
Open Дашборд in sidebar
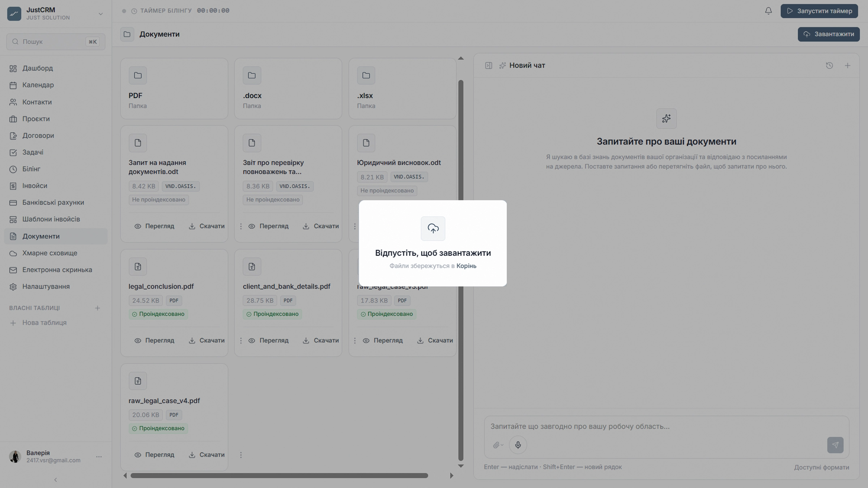(x=56, y=68)
